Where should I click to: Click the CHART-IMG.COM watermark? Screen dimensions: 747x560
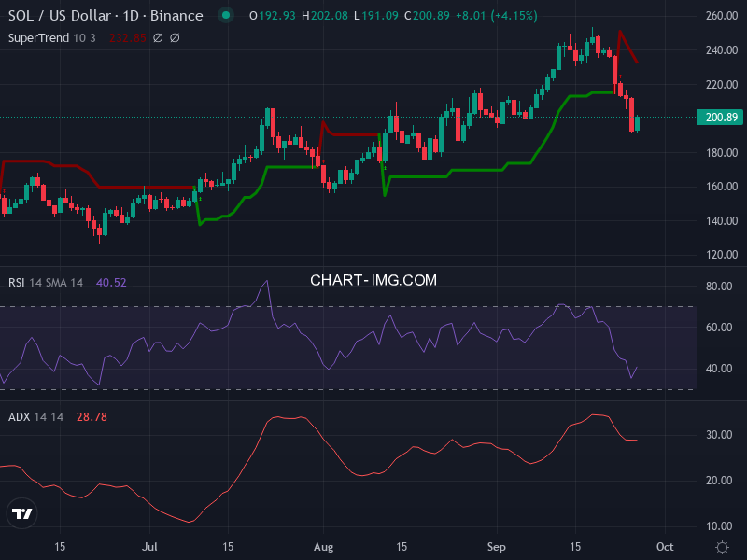[x=373, y=280]
